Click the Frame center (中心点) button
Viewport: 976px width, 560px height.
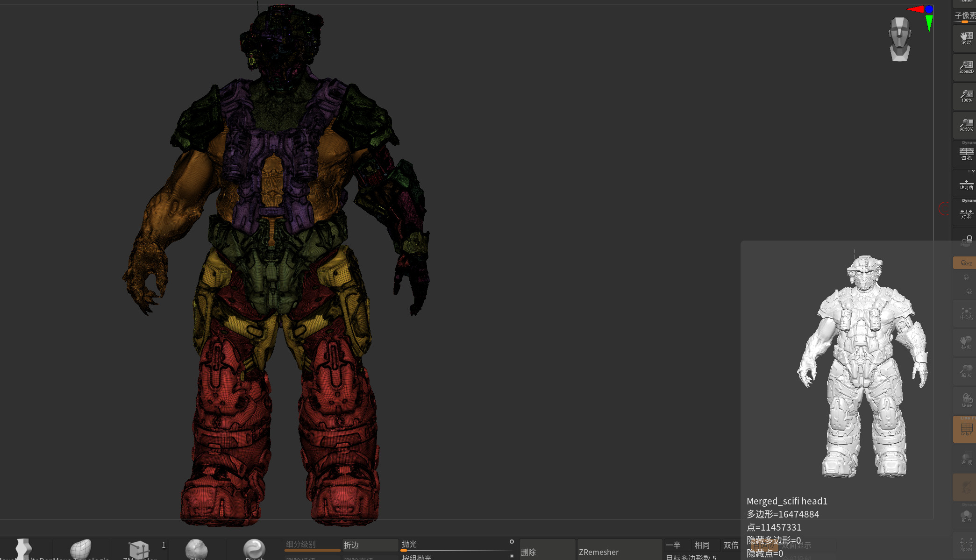click(965, 313)
